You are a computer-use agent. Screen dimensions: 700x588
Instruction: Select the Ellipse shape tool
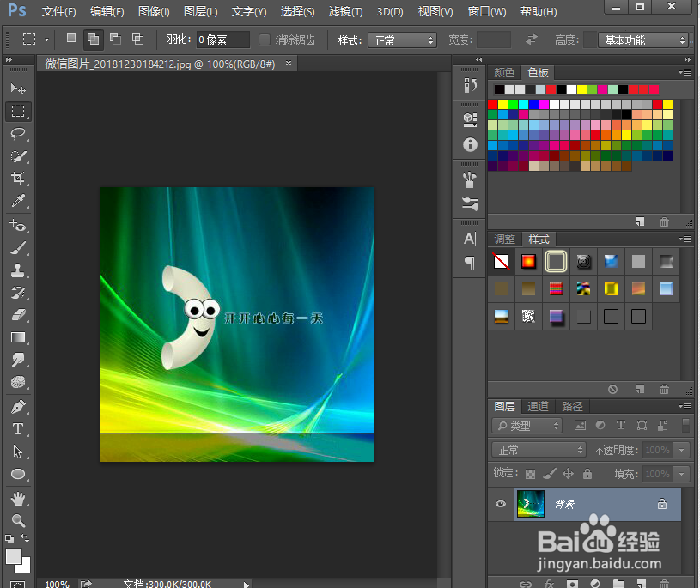(x=18, y=474)
